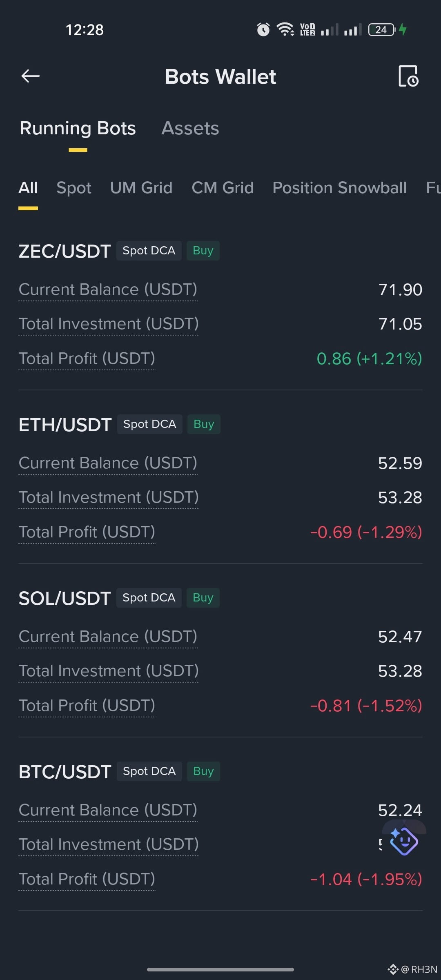Tap the Wi-Fi status icon

285,29
